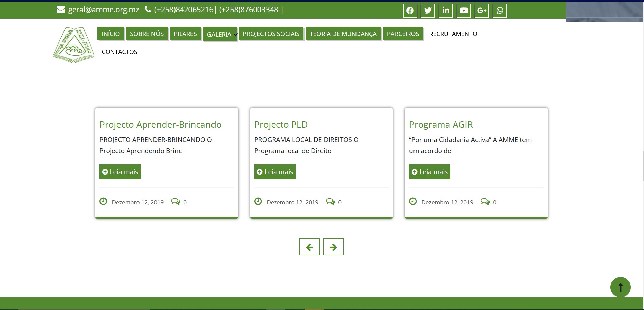Go to previous projects carousel slide
644x310 pixels.
pyautogui.click(x=309, y=247)
